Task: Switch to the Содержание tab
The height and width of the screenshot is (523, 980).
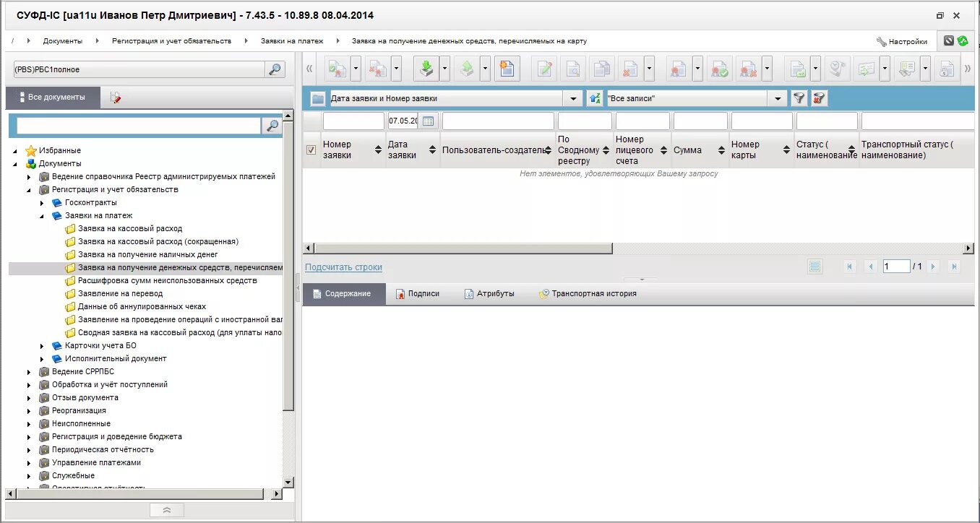Action: (x=344, y=293)
